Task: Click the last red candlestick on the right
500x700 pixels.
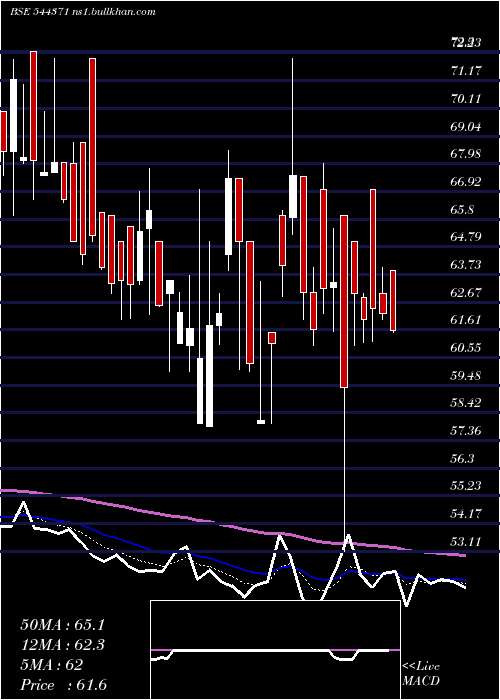Action: pos(393,300)
